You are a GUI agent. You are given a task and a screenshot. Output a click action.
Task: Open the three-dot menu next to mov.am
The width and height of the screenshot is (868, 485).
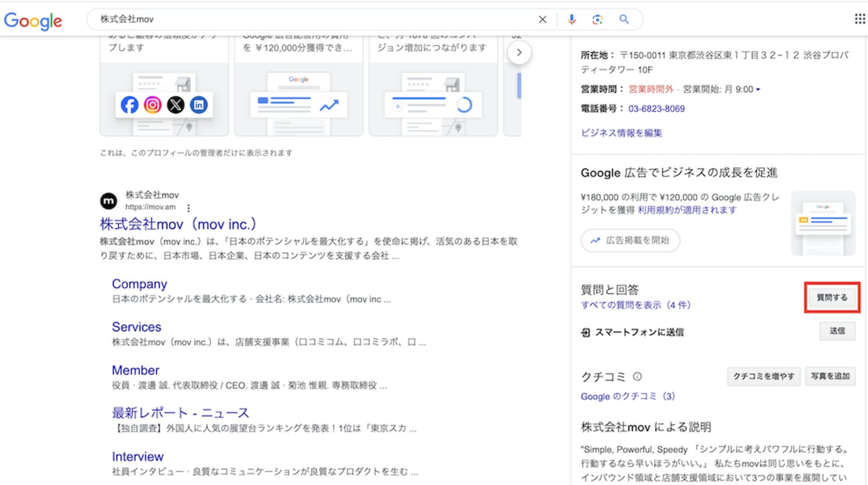pyautogui.click(x=188, y=208)
